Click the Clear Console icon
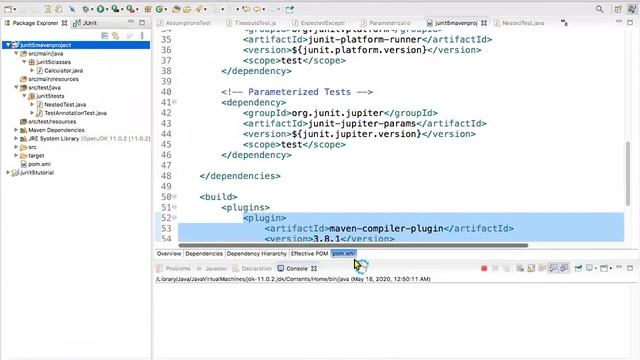This screenshot has height=360, width=640. click(520, 268)
